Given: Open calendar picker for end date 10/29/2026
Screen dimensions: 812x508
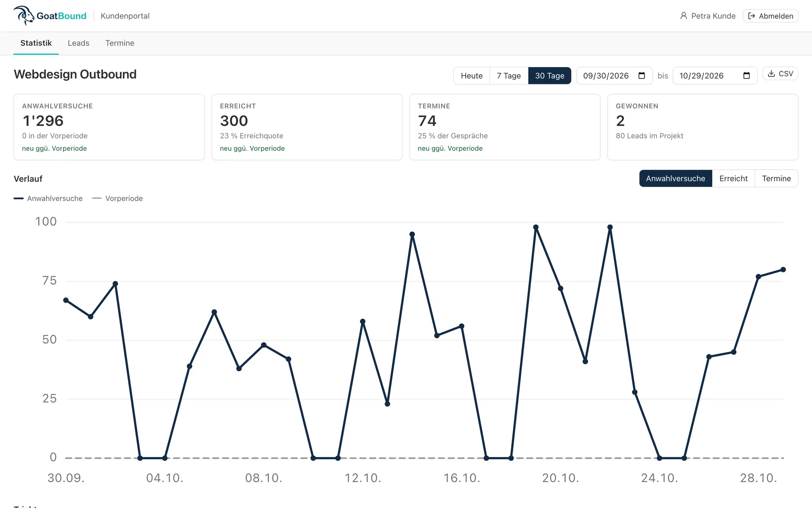Looking at the screenshot, I should 747,75.
